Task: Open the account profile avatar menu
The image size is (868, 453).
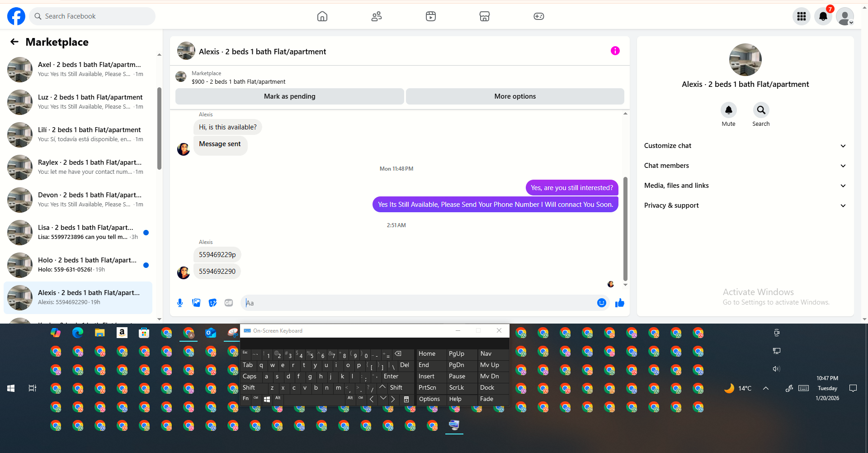Action: click(845, 16)
